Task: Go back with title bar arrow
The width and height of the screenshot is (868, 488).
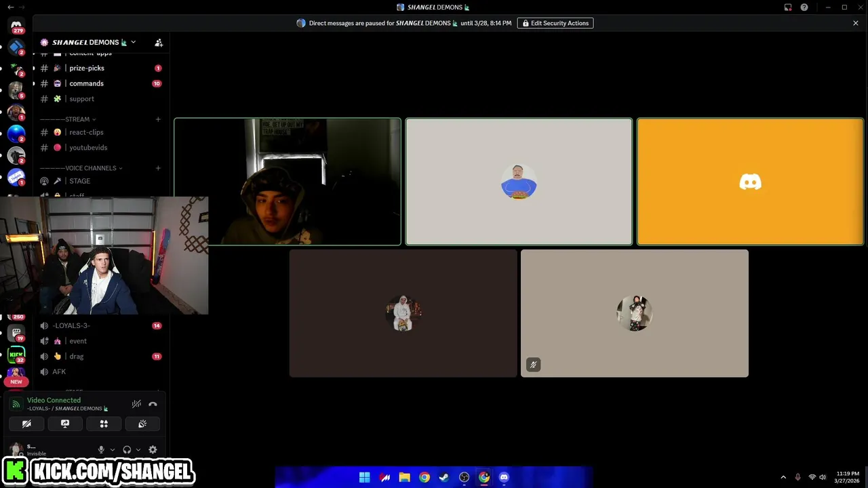Action: coord(10,7)
